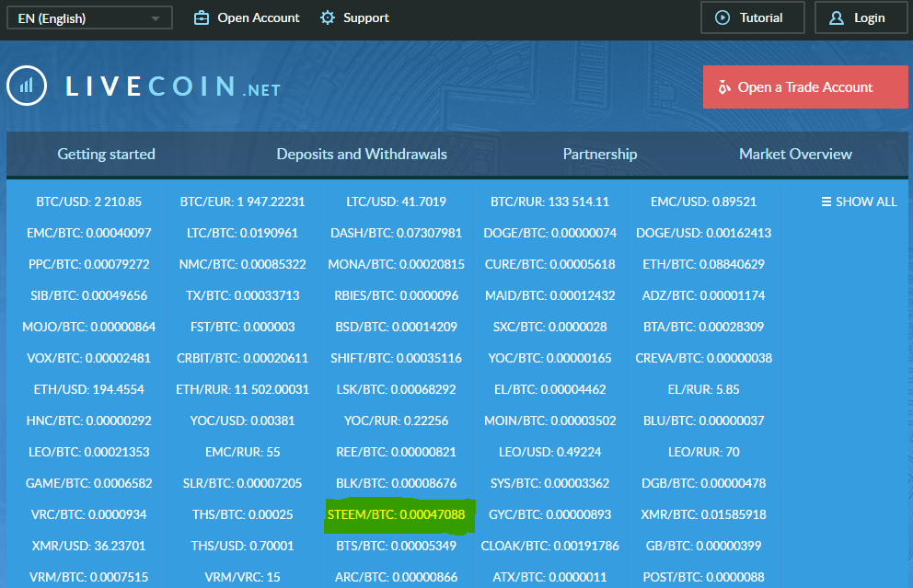This screenshot has height=588, width=913.
Task: Open the Market Overview tab
Action: (x=795, y=155)
